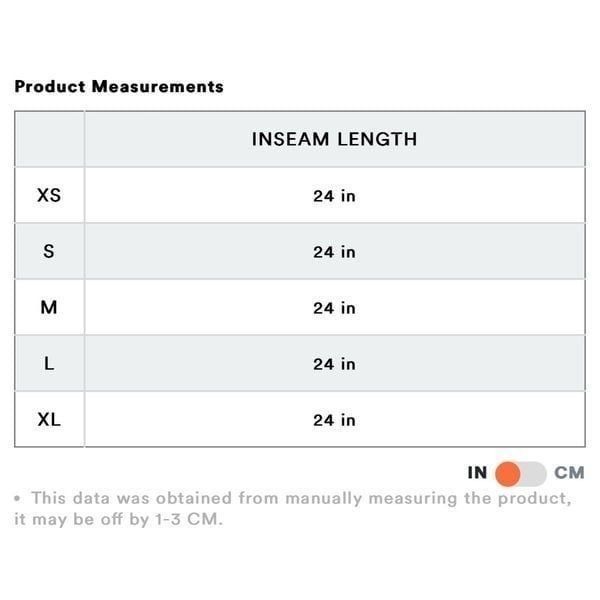Select the CM unit label
Image resolution: width=600 pixels, height=600 pixels.
(x=569, y=473)
